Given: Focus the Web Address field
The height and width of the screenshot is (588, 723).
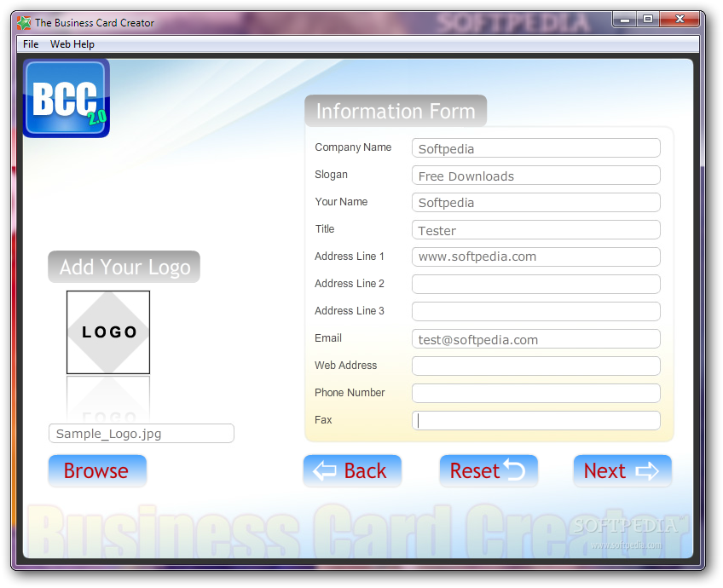Looking at the screenshot, I should tap(535, 366).
